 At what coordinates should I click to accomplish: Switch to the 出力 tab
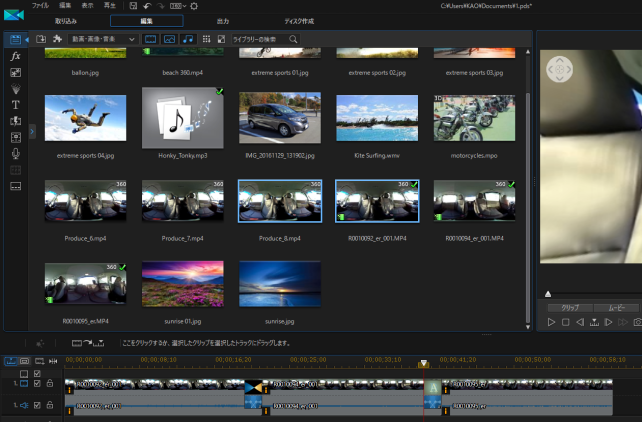[x=222, y=21]
